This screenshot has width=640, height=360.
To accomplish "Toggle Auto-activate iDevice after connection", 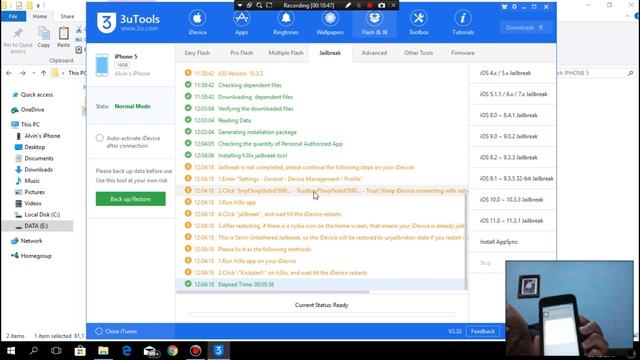I will pyautogui.click(x=100, y=138).
